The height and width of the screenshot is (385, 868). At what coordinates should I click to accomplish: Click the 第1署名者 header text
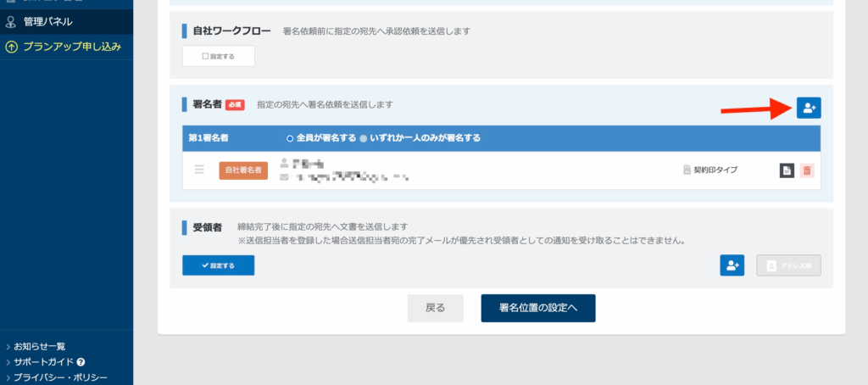[209, 138]
